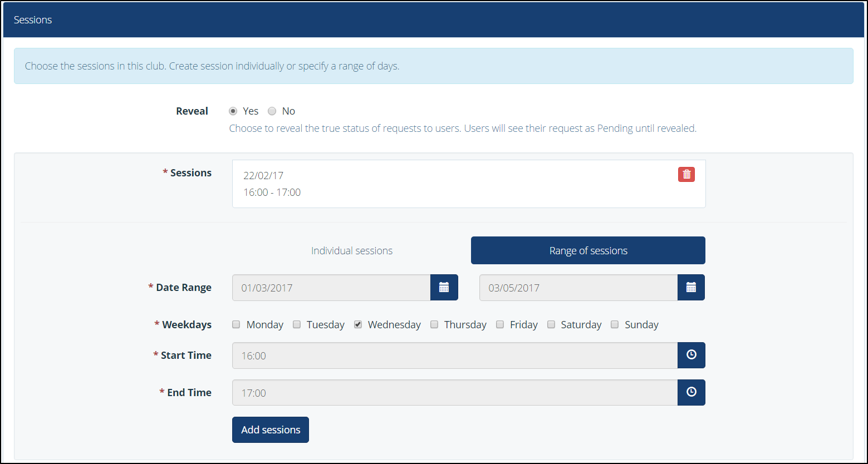Select Yes for Reveal
This screenshot has height=464, width=868.
pos(233,111)
